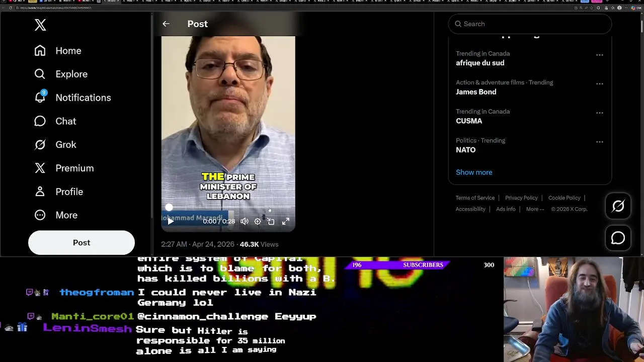Click the Search input field
644x362 pixels.
click(x=530, y=24)
